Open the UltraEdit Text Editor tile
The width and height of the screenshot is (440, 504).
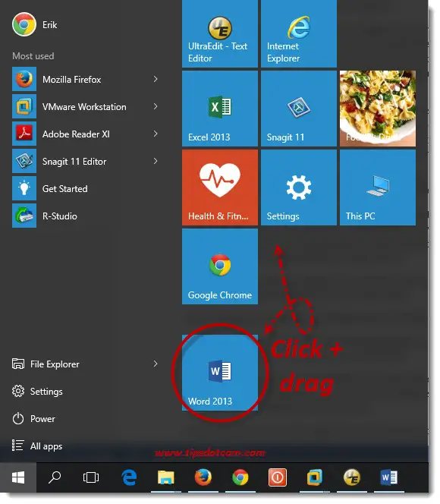click(220, 33)
